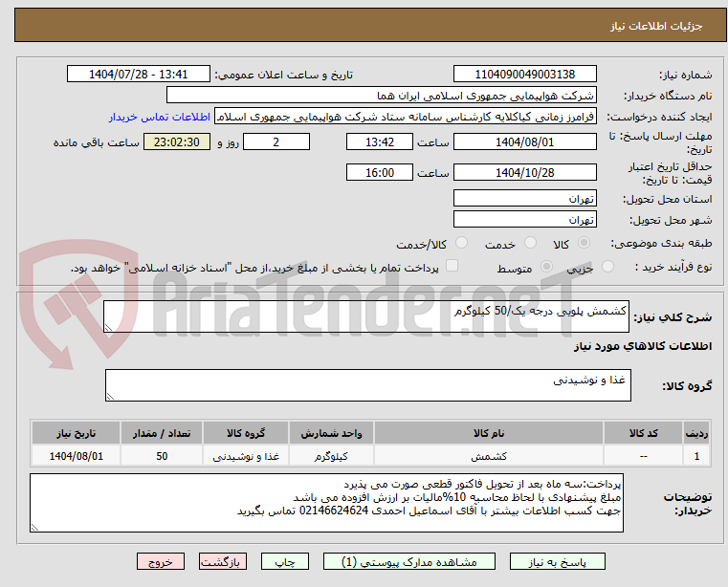This screenshot has height=587, width=728.
Task: Click the استان محل تحویل field تهران
Action: click(x=524, y=198)
